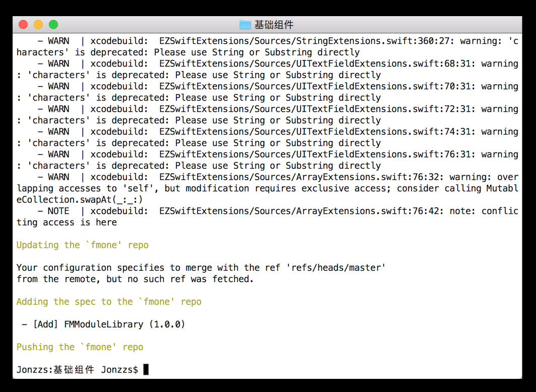Click the "Pushing the `fmone' repo" line
Viewport: 536px width, 392px height.
pos(80,347)
